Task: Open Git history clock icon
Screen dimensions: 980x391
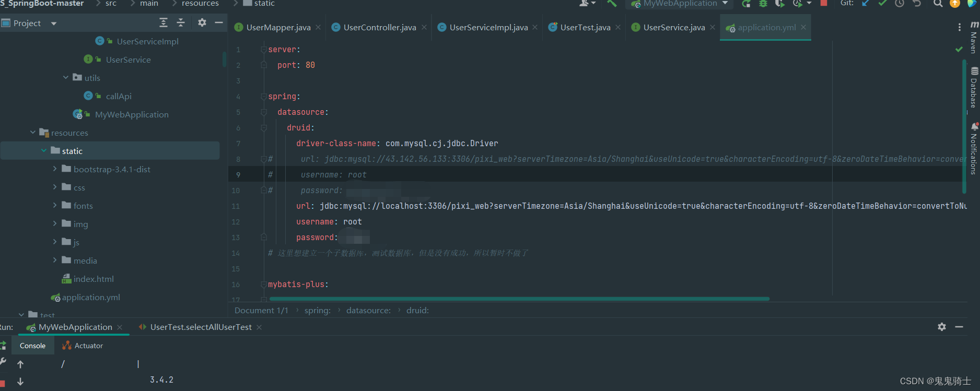Action: click(900, 3)
